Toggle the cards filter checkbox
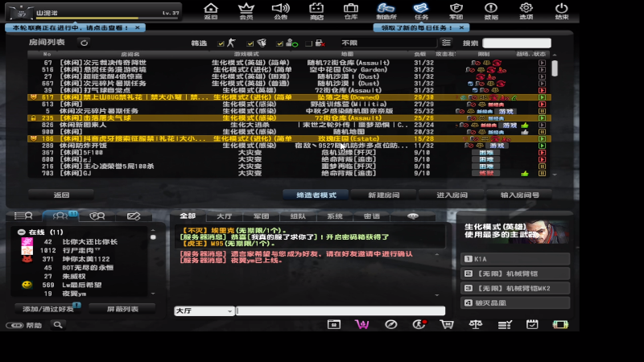The width and height of the screenshot is (644, 362). point(250,43)
